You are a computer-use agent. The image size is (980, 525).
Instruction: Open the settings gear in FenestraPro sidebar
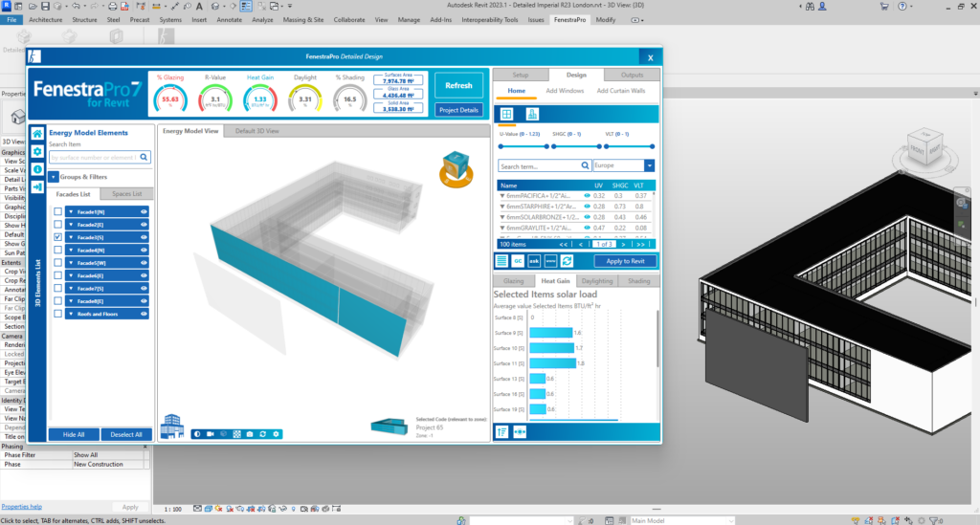point(37,152)
